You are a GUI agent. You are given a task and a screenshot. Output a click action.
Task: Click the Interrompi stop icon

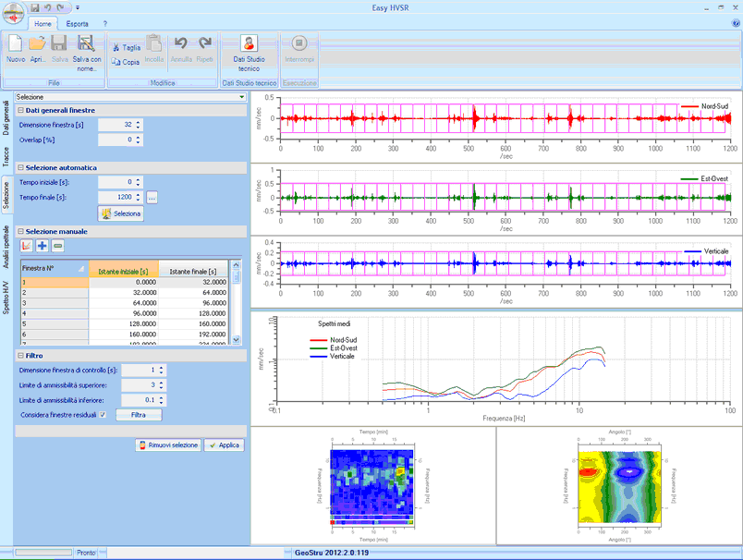[x=299, y=43]
